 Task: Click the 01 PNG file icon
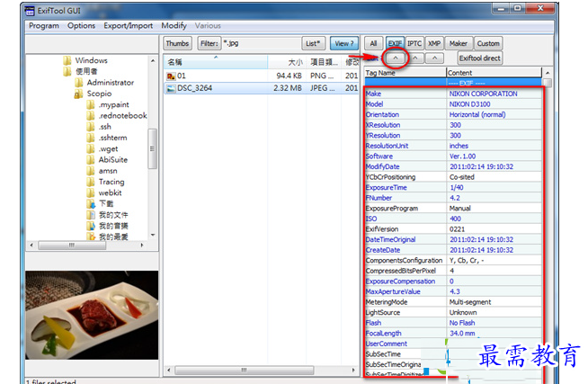(x=171, y=76)
